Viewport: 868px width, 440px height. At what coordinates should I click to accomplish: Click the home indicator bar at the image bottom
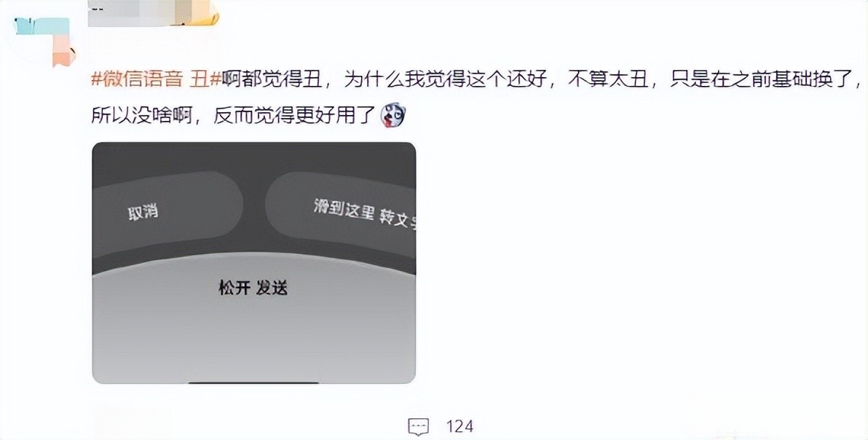(253, 381)
